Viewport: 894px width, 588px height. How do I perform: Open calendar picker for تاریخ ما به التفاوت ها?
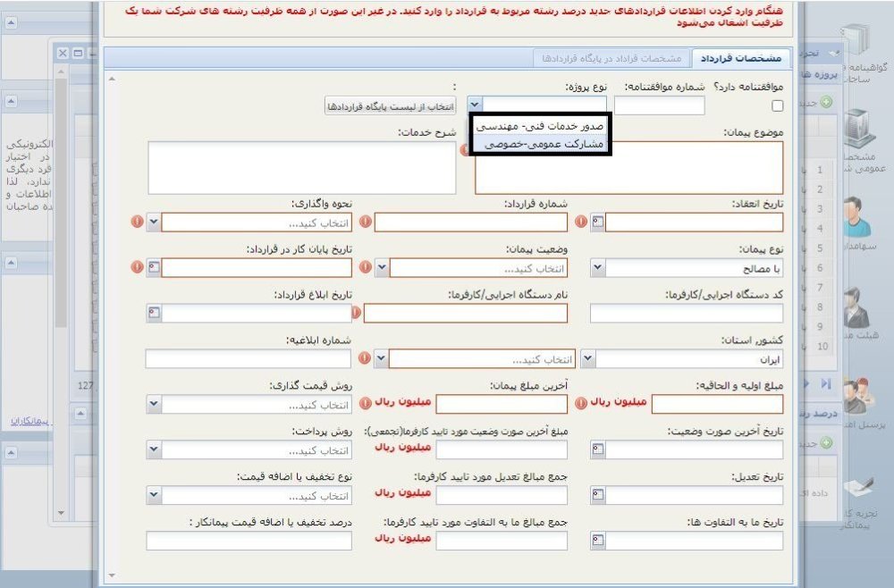tap(597, 540)
